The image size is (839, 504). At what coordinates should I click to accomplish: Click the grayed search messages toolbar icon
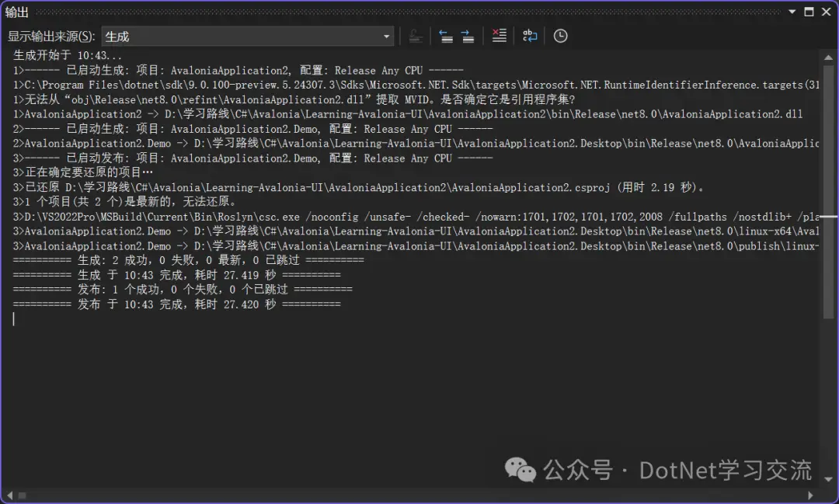pos(416,36)
